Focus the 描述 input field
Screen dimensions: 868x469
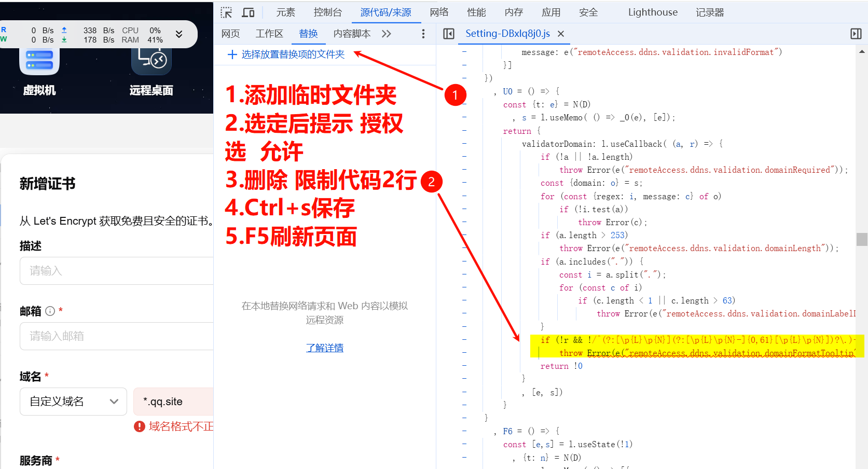[x=117, y=271]
